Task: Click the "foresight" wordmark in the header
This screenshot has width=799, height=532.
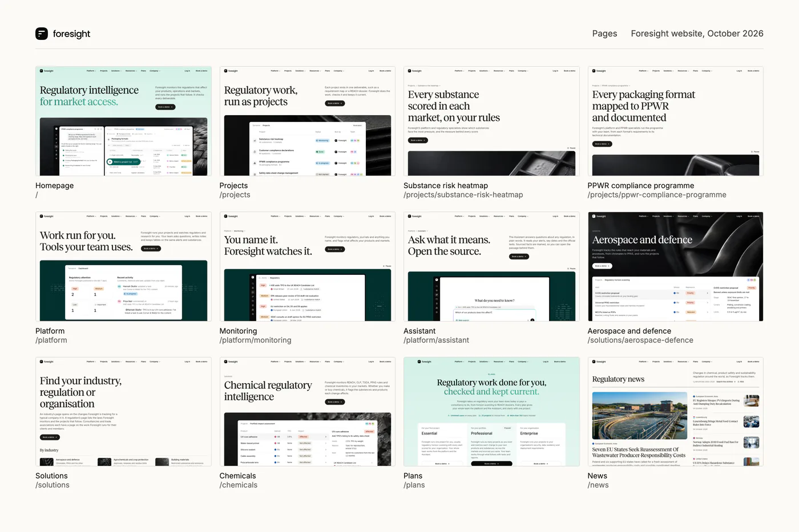Action: tap(71, 34)
